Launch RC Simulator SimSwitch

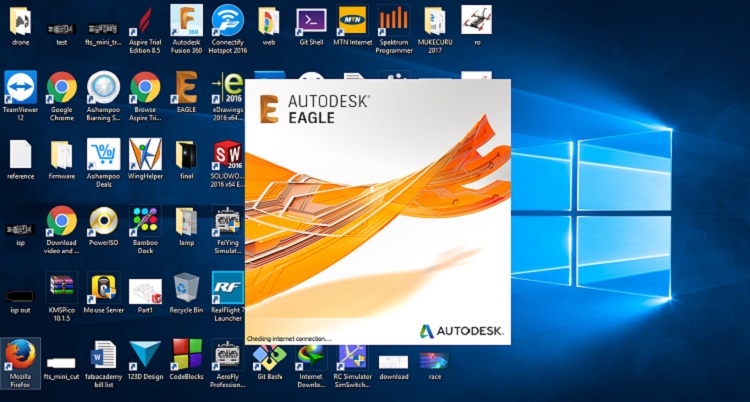[353, 359]
